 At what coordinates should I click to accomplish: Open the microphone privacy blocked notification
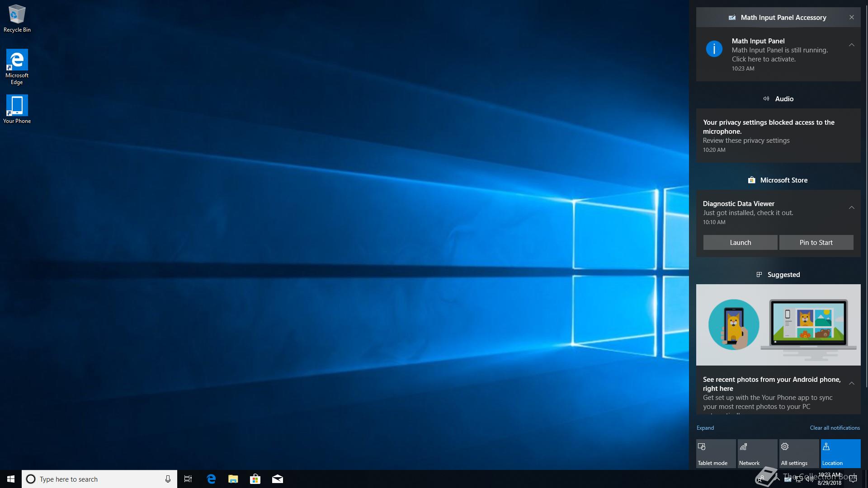[778, 136]
